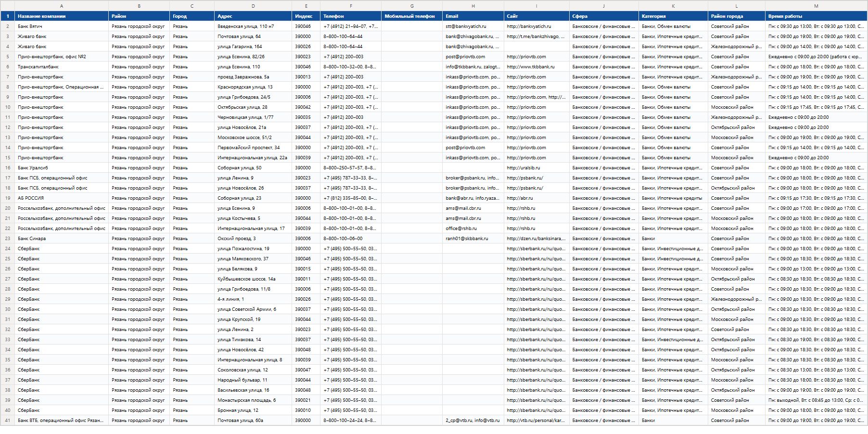Click postal index '390013'

point(306,77)
